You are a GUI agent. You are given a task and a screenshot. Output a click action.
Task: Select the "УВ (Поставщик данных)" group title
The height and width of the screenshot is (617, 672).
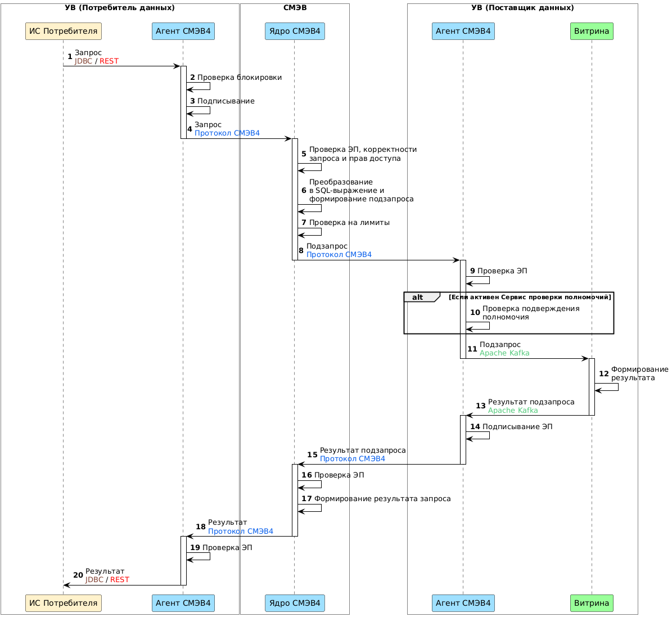[x=522, y=8]
